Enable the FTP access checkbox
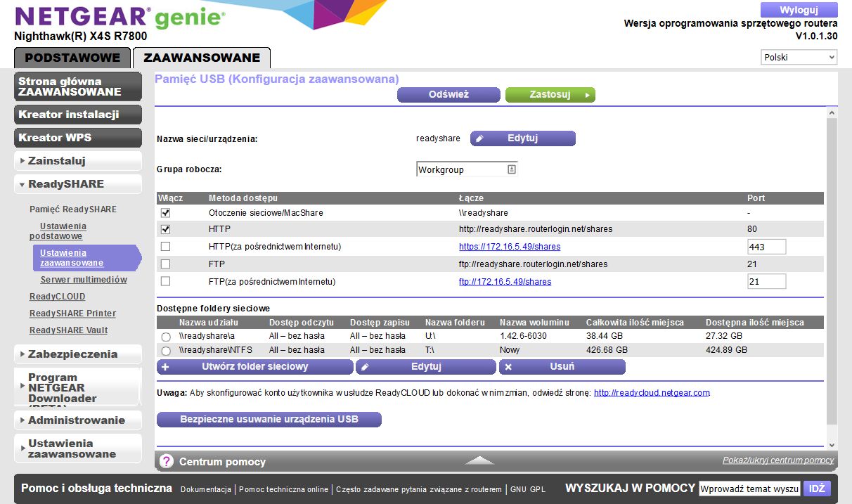 [x=166, y=264]
